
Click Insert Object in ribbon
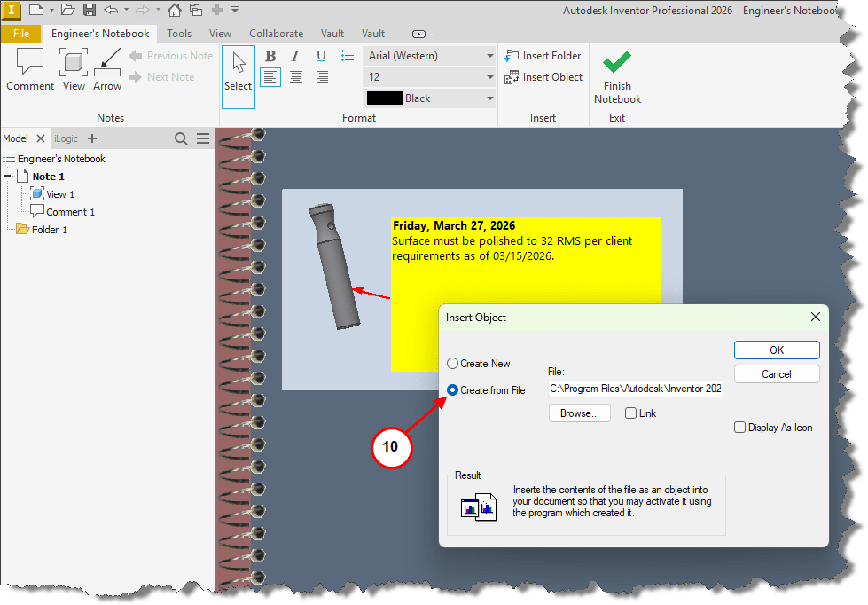543,77
